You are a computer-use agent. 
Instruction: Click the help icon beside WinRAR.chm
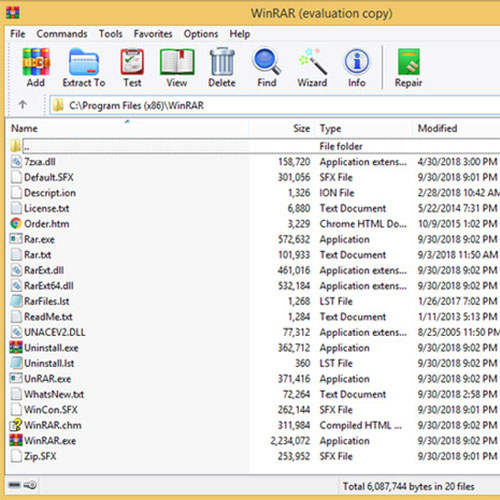[16, 425]
